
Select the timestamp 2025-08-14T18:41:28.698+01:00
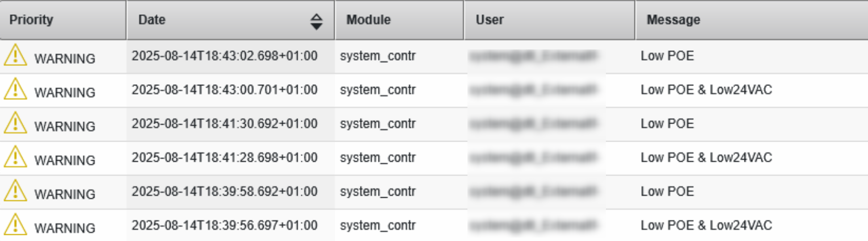click(x=225, y=157)
